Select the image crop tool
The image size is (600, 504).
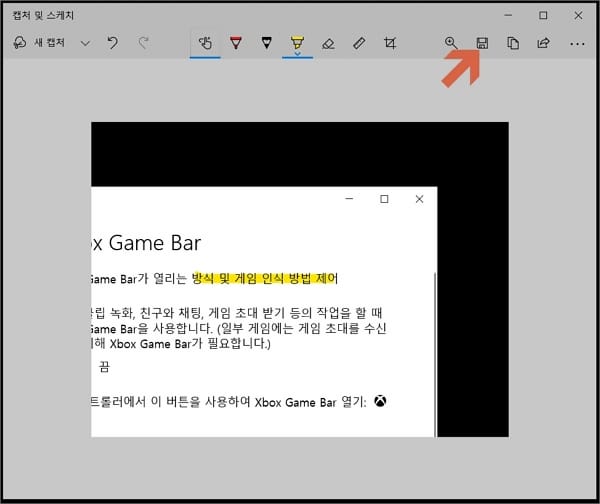(x=390, y=43)
